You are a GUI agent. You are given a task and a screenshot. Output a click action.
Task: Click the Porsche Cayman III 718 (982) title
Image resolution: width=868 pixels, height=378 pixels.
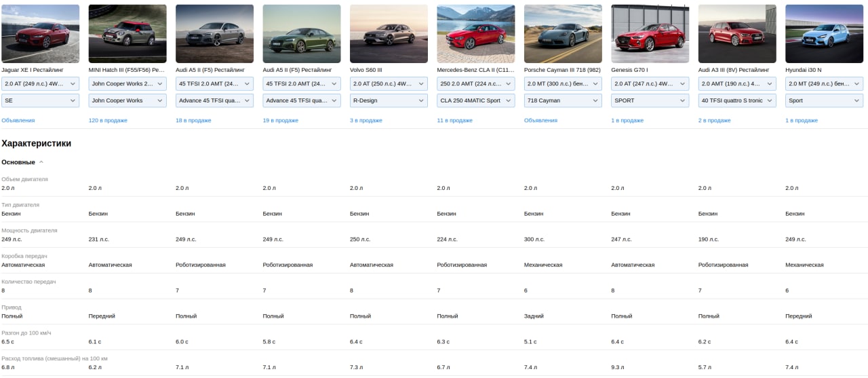tap(562, 69)
